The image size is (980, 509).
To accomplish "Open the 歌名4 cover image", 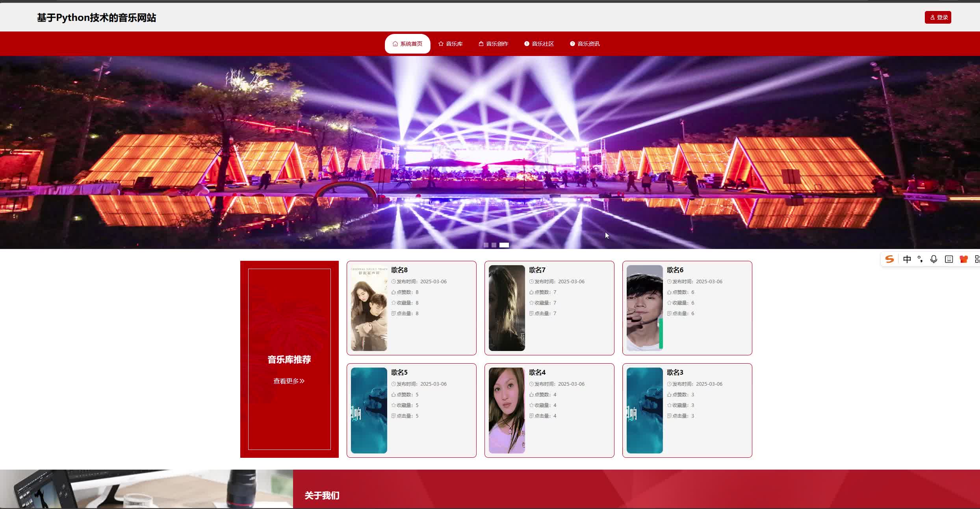I will tap(507, 411).
